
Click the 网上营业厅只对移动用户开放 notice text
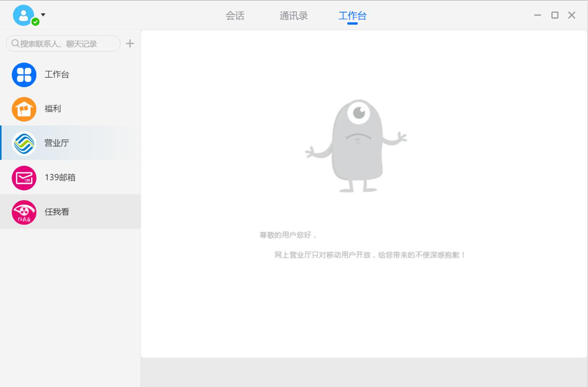tap(370, 255)
